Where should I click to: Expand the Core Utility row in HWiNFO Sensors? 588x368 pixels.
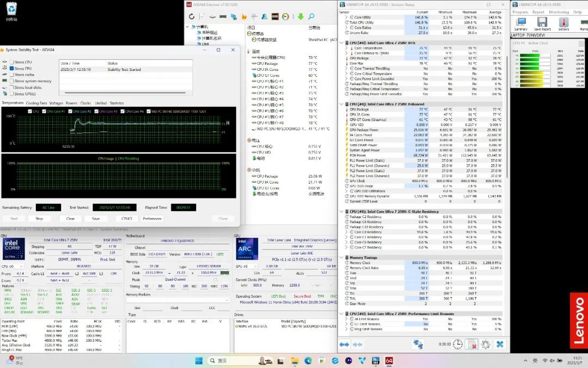click(x=346, y=17)
